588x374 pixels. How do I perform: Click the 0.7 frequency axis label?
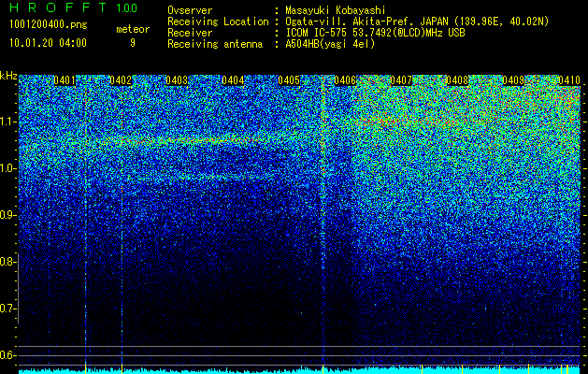point(7,309)
